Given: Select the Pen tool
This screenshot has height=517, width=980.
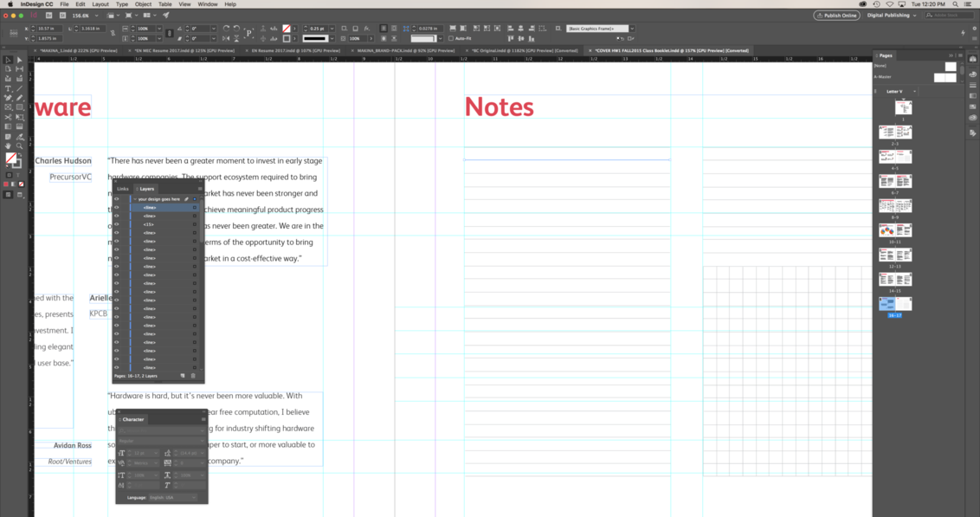Looking at the screenshot, I should [8, 98].
